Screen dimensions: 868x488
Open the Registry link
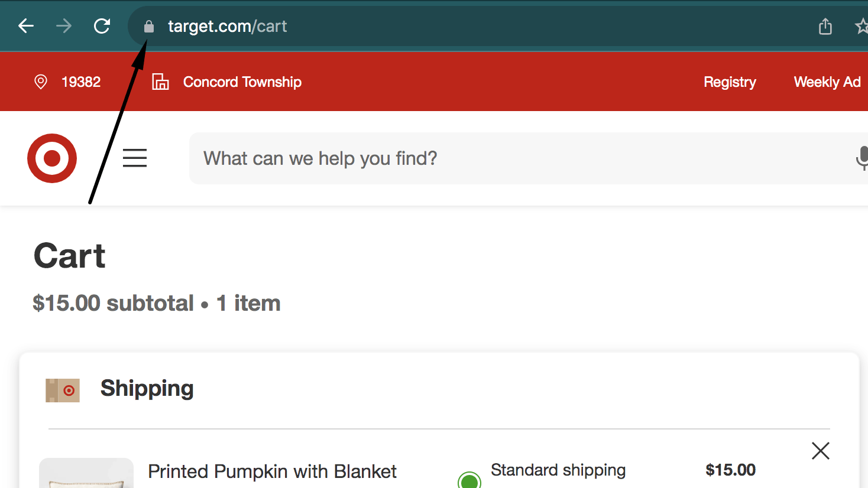click(730, 82)
